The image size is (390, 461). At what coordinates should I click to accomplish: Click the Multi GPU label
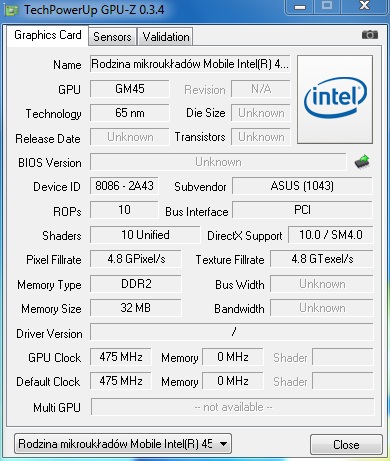pyautogui.click(x=57, y=407)
